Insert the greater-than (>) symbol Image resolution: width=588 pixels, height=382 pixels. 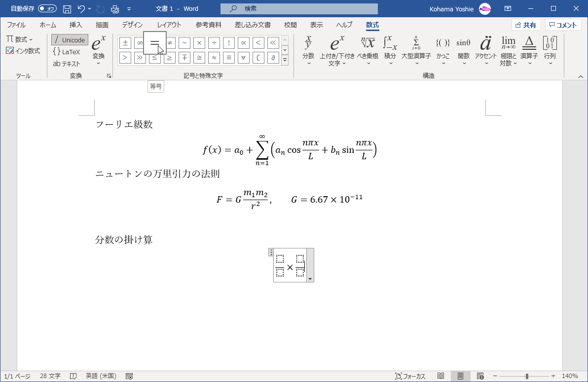tap(125, 58)
